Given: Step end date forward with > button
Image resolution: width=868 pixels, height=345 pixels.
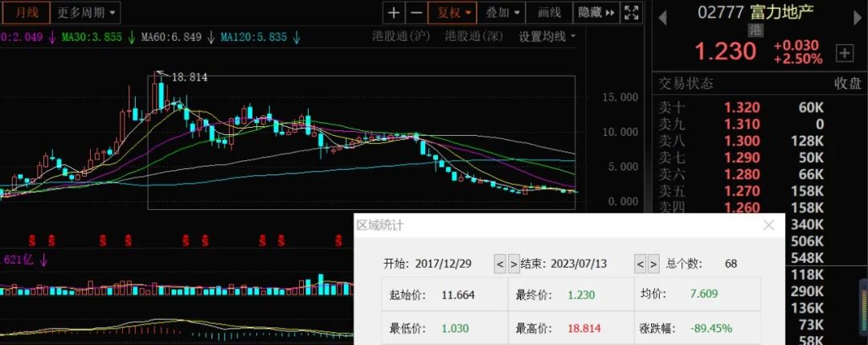Looking at the screenshot, I should coord(653,264).
